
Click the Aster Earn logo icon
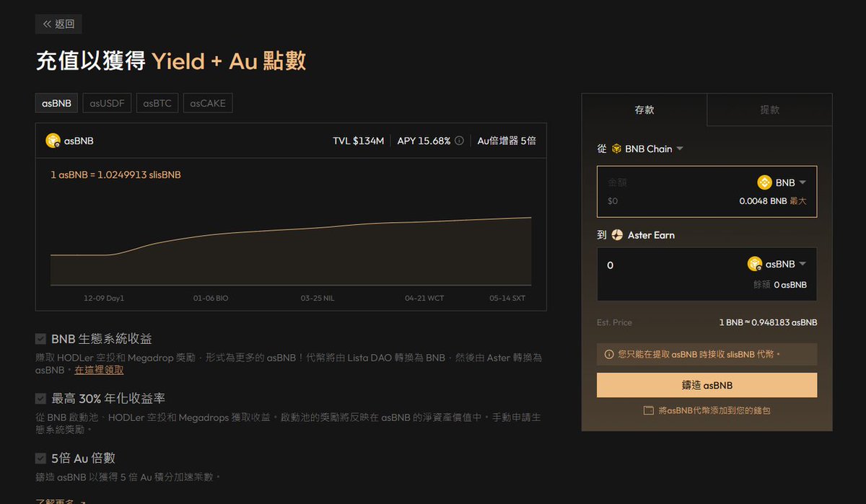[x=617, y=235]
